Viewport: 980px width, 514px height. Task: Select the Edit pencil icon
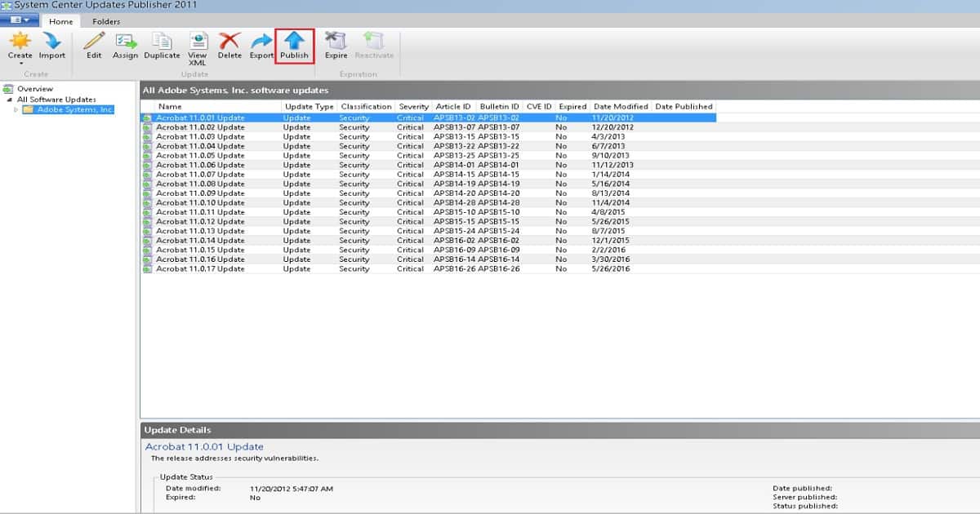click(x=94, y=41)
